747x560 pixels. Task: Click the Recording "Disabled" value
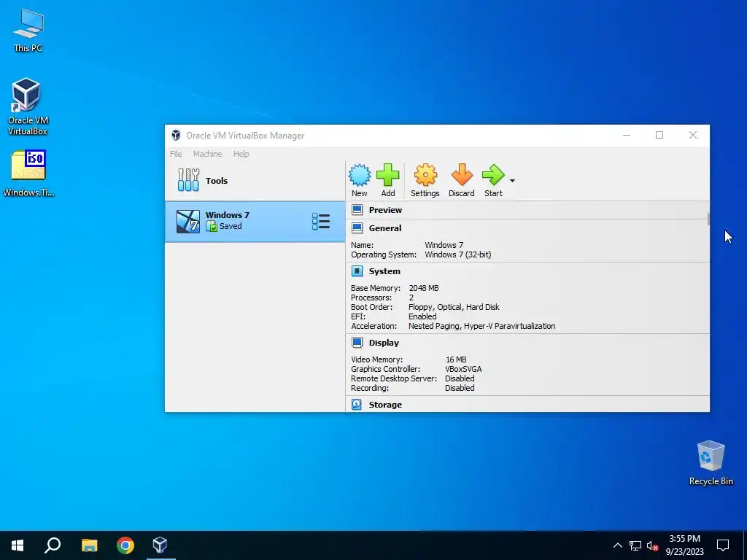[x=460, y=388]
